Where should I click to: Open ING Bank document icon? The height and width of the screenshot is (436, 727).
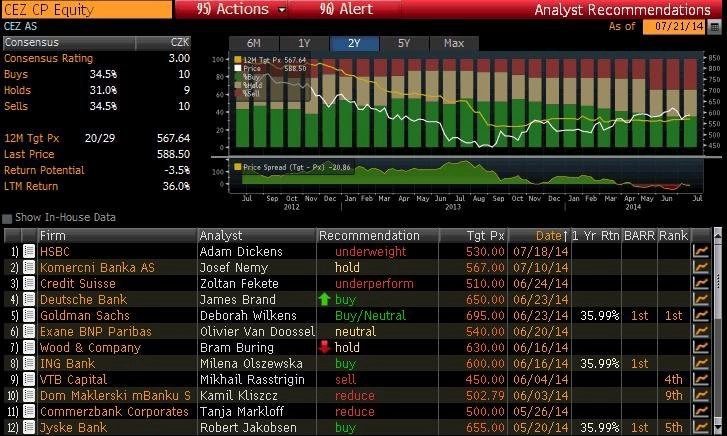pos(29,364)
